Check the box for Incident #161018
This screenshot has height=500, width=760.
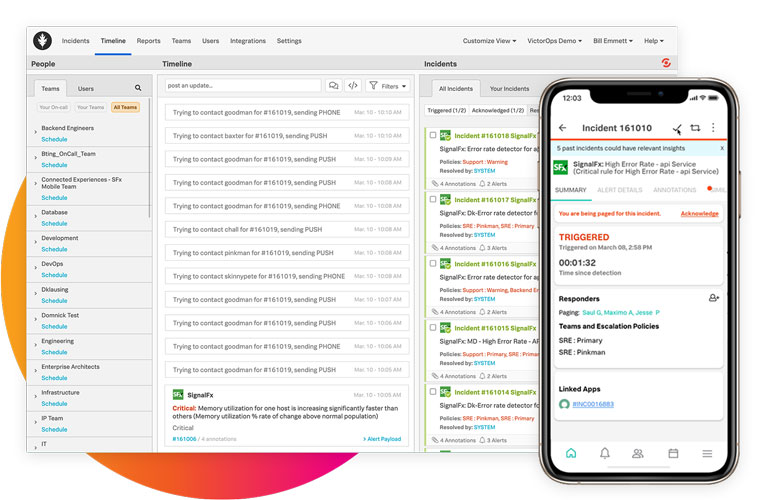click(x=433, y=135)
